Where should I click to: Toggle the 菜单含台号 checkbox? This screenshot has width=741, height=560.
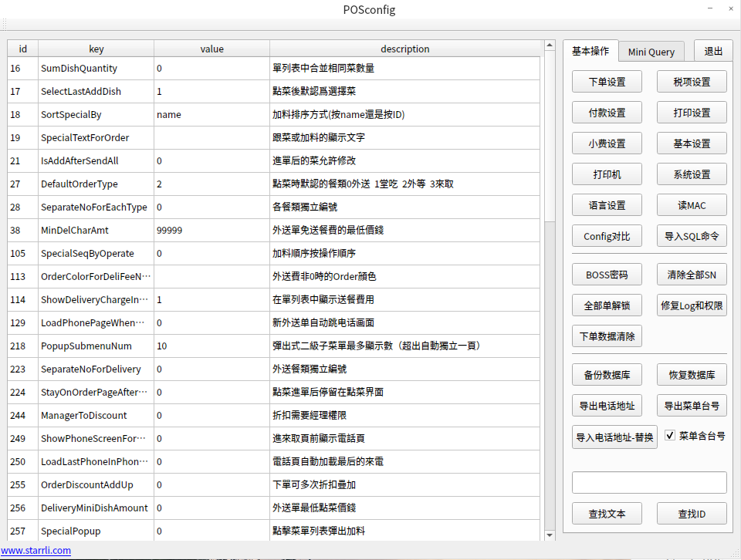click(670, 435)
